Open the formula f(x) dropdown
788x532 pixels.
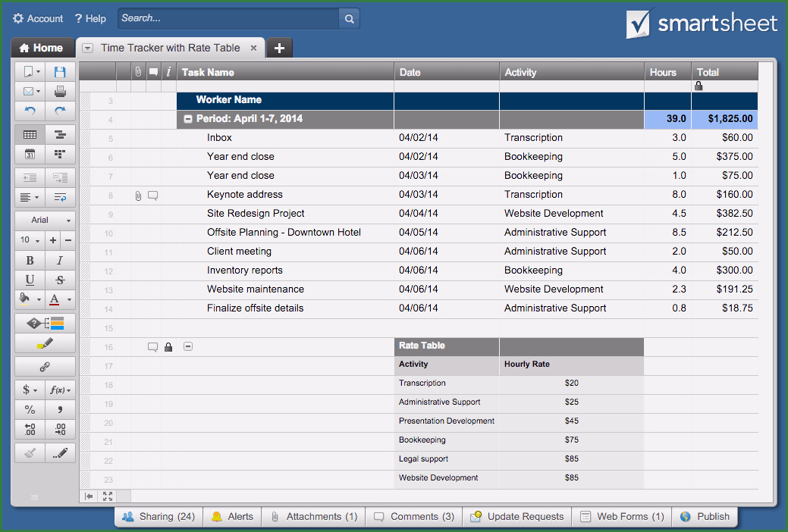pyautogui.click(x=60, y=390)
